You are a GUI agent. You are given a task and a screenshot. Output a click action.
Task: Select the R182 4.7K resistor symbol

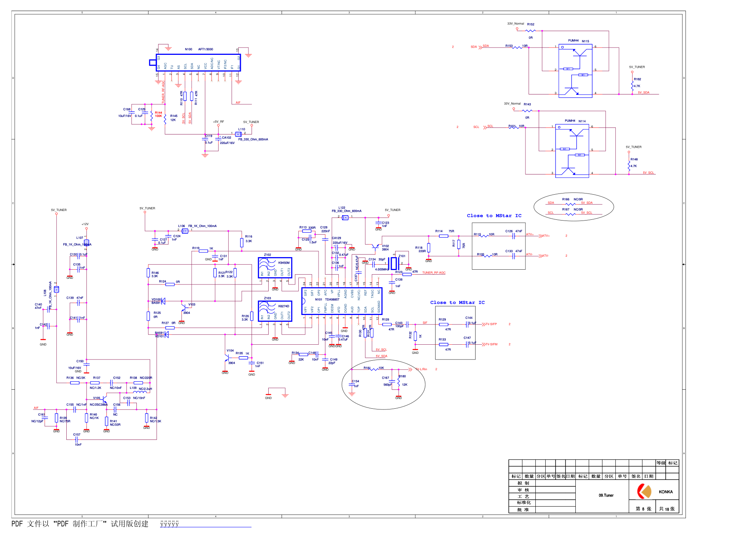632,86
